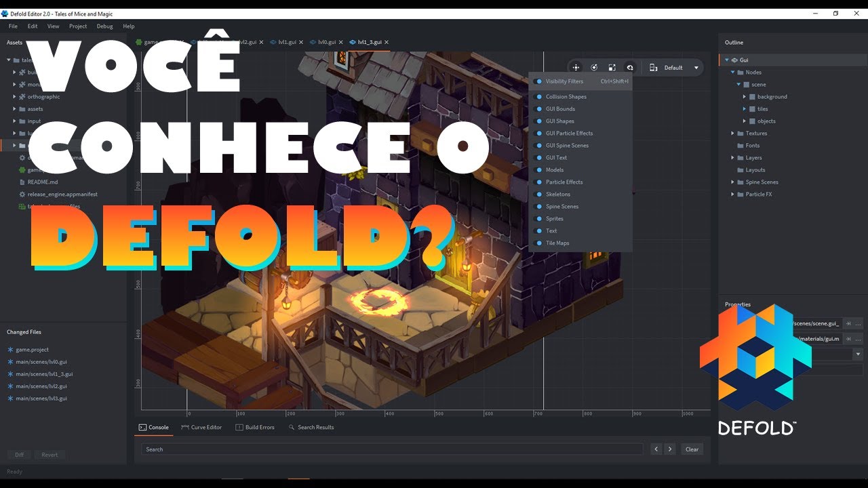Open the Debug menu

pos(105,26)
